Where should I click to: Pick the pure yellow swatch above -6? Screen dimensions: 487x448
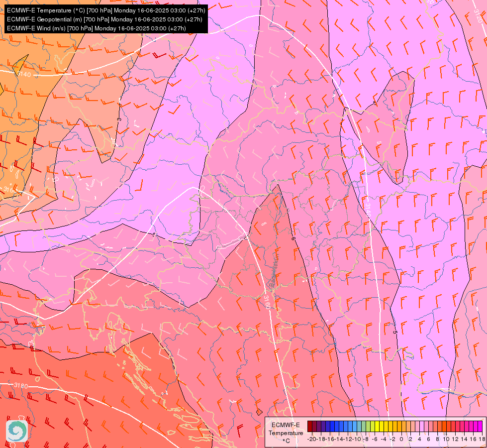[377, 426]
